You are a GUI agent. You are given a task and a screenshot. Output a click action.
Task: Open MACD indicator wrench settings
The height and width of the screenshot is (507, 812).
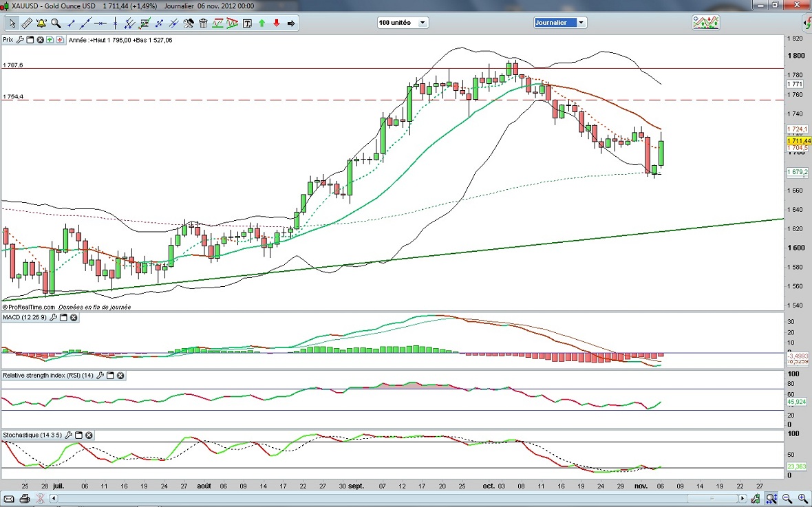click(x=54, y=318)
